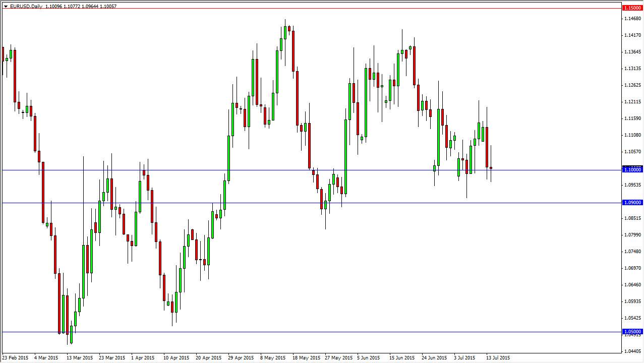Select the red 1.15000 price level tag
644x363 pixels.
click(x=632, y=8)
